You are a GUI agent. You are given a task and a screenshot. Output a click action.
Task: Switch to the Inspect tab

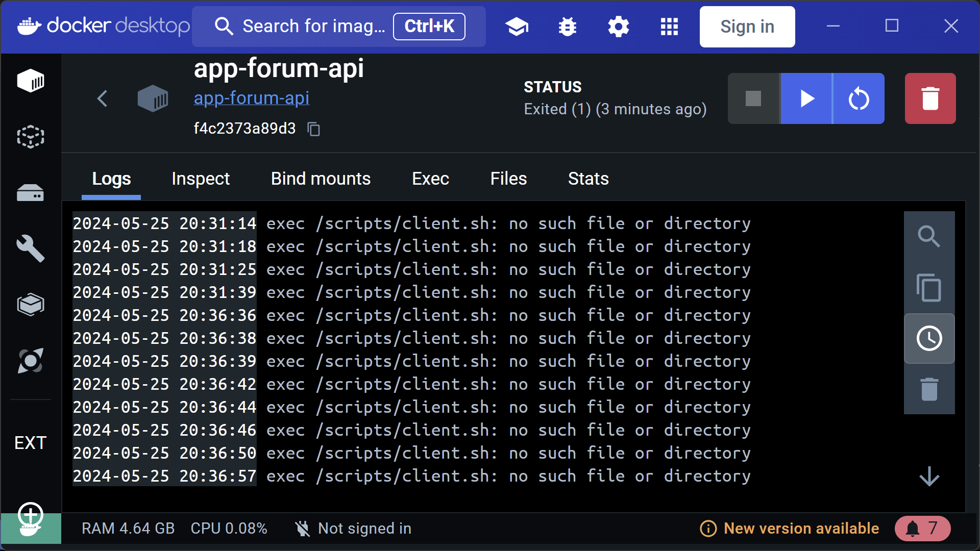click(201, 179)
